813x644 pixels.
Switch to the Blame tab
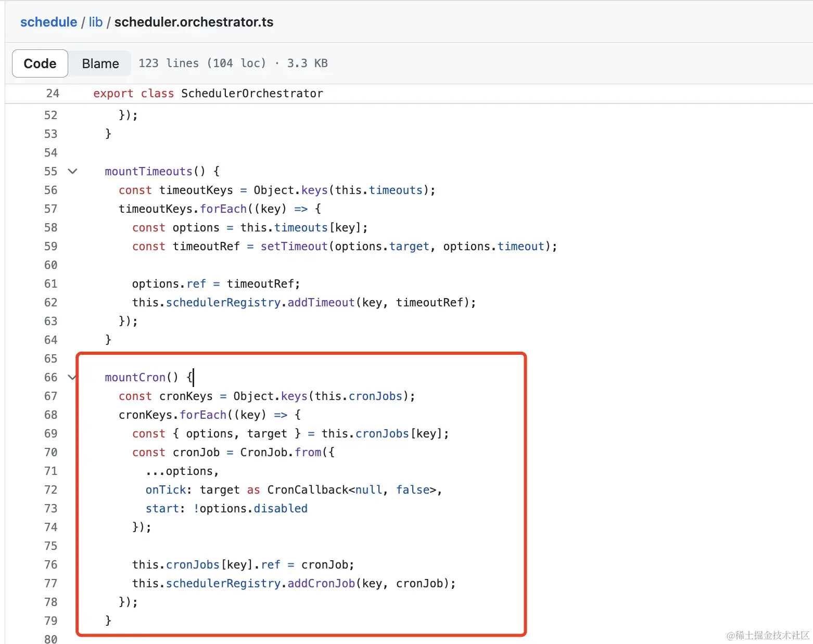100,63
